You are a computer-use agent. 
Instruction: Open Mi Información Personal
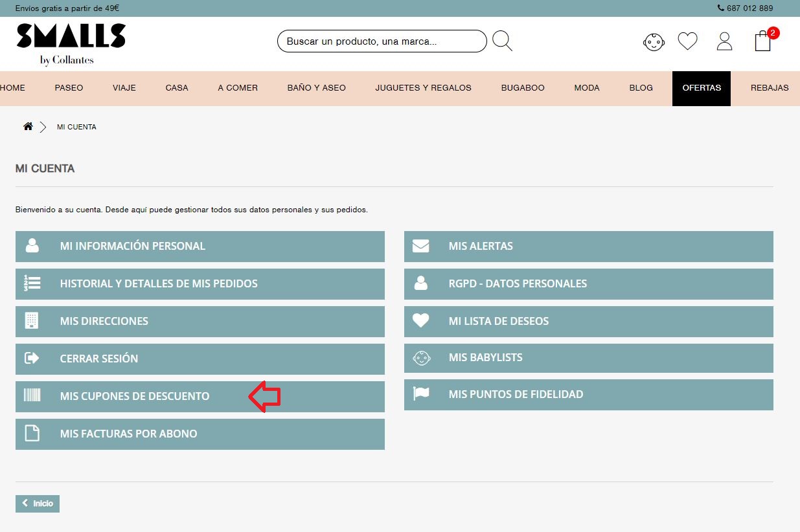tap(200, 247)
